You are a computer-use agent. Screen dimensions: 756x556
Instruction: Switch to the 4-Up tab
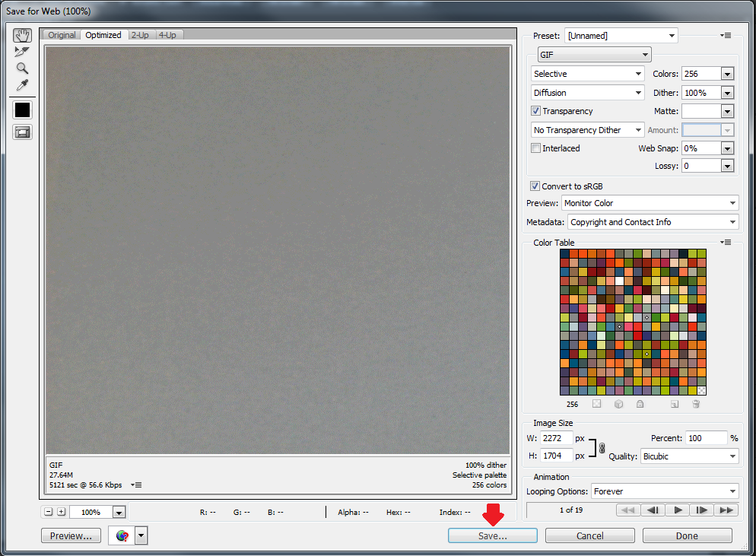click(x=168, y=35)
